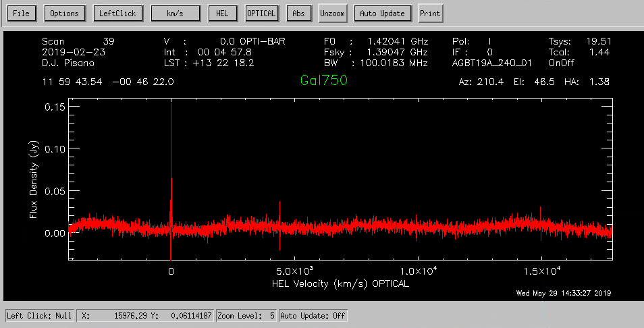Toggle the Abs axis button
Screen dimensions: 644x328
(298, 13)
